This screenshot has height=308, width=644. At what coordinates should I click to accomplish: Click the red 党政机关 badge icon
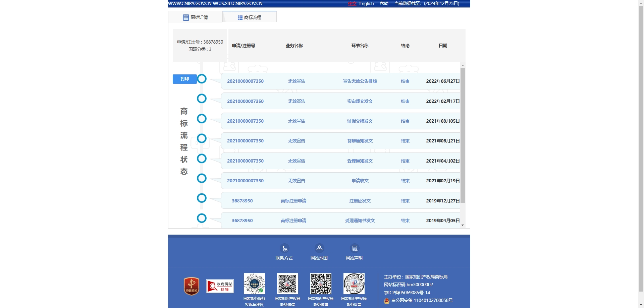coord(192,286)
